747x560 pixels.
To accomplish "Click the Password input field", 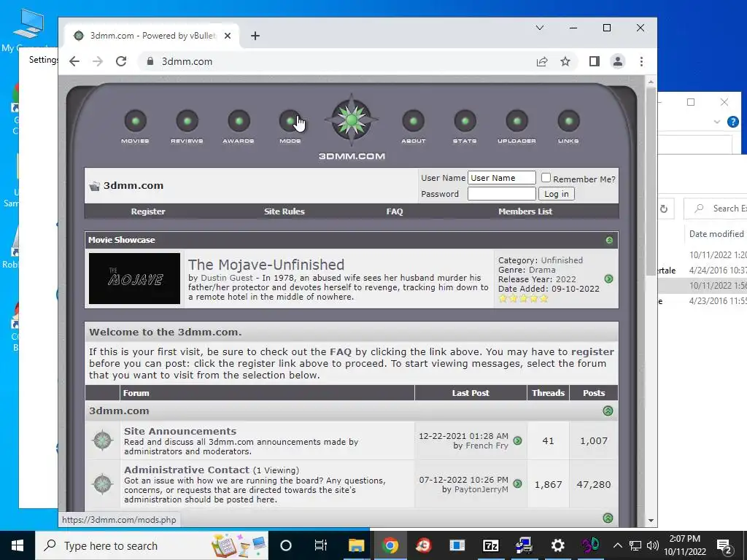I will 502,194.
